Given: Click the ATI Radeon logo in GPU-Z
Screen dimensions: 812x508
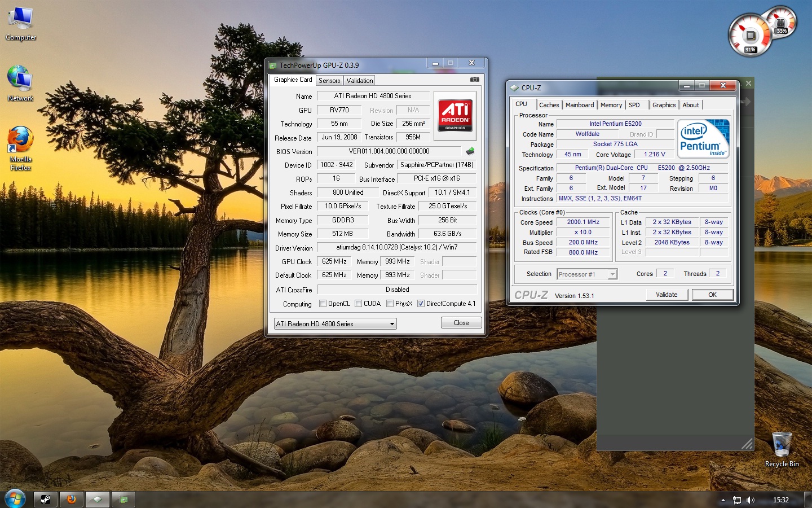Looking at the screenshot, I should [455, 116].
